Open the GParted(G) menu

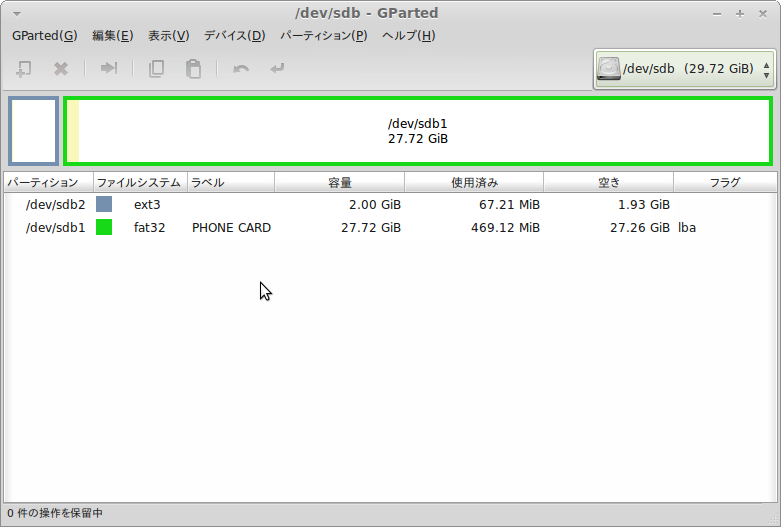click(x=44, y=36)
